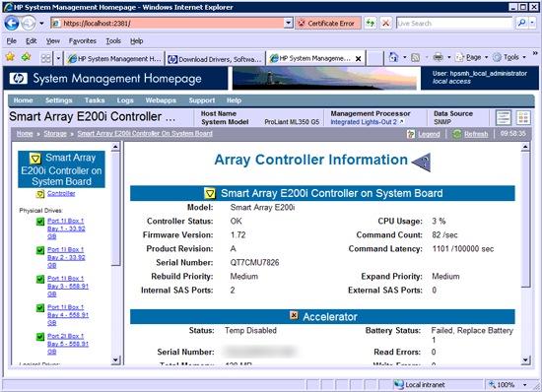Image resolution: width=542 pixels, height=392 pixels.
Task: Follow the Integrated Lights-Out 2 link
Action: (367, 122)
